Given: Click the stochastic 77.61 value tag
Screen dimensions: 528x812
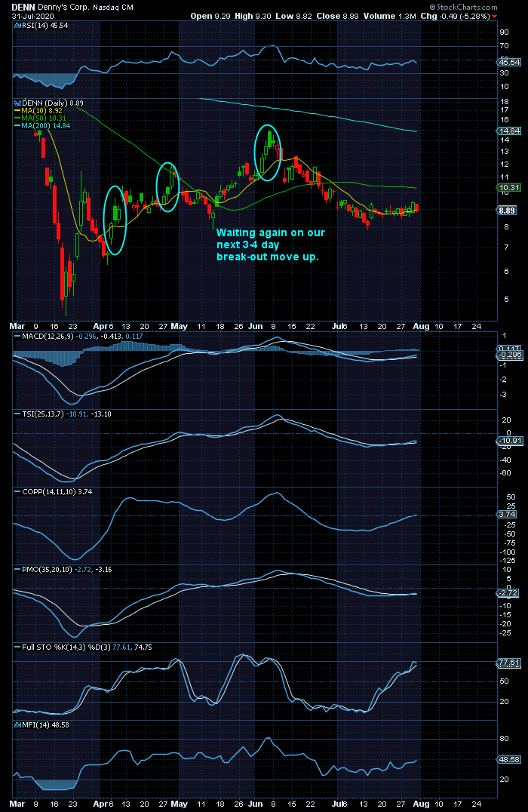Looking at the screenshot, I should 509,663.
